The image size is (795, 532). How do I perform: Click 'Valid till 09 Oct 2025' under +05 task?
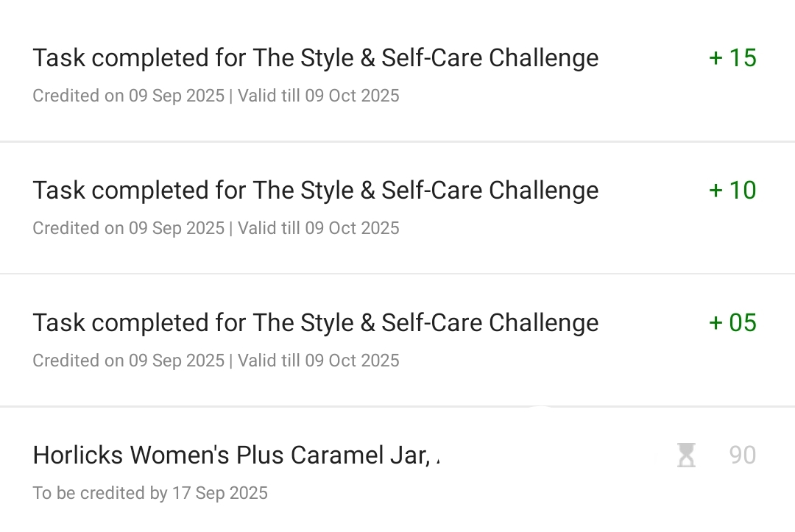318,361
